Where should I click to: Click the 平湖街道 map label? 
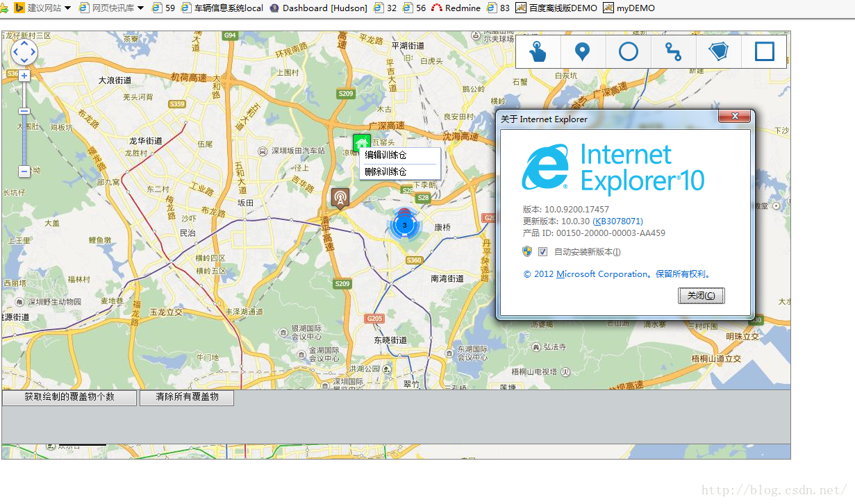(x=408, y=45)
